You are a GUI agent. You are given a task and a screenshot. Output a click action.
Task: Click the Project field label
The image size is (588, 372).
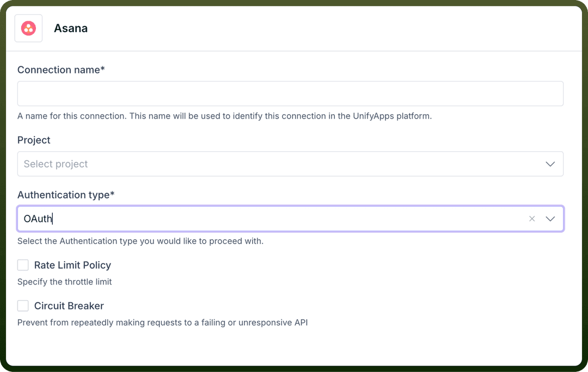(x=34, y=140)
